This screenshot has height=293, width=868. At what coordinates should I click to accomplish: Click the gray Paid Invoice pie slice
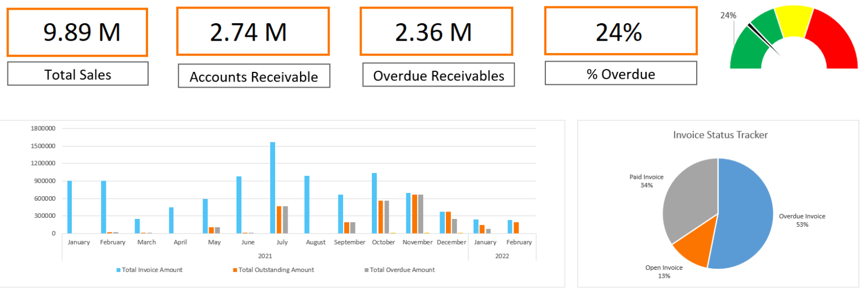691,198
